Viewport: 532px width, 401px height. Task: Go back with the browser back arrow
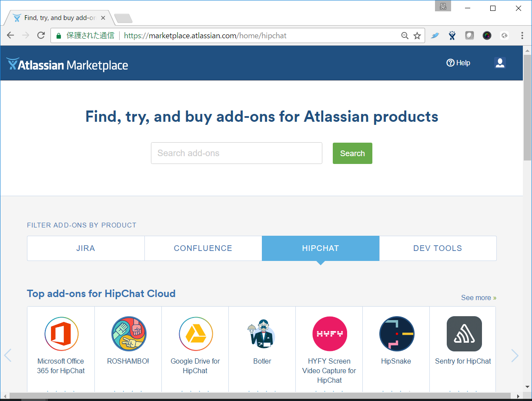point(10,36)
